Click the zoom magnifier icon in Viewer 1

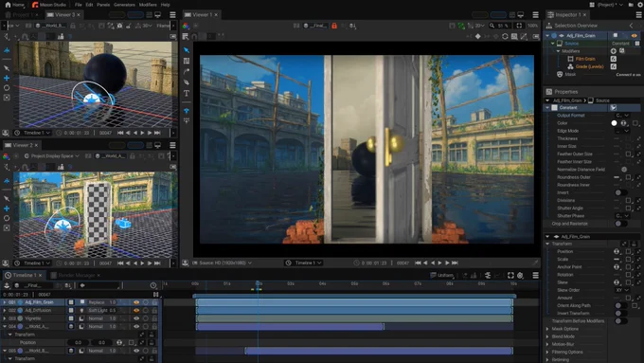click(492, 26)
